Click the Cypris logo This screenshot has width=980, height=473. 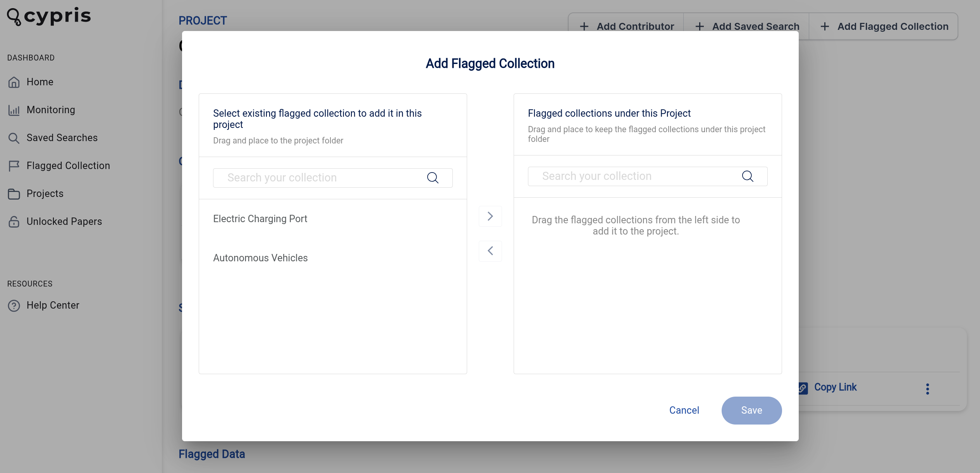tap(49, 16)
